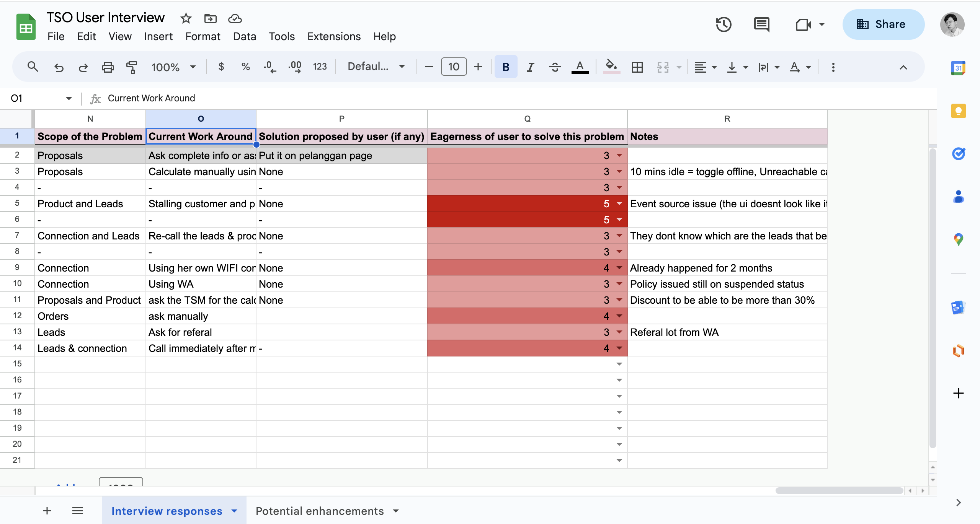Open the borders tool
The width and height of the screenshot is (980, 524).
tap(637, 67)
